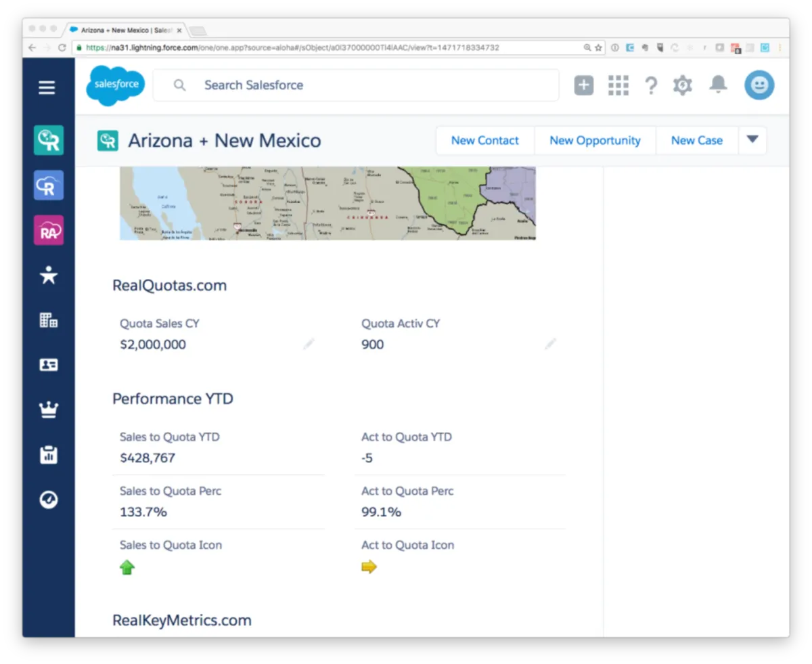Go to Leads via star-person icon
Viewport: 812px width, 664px height.
point(49,275)
